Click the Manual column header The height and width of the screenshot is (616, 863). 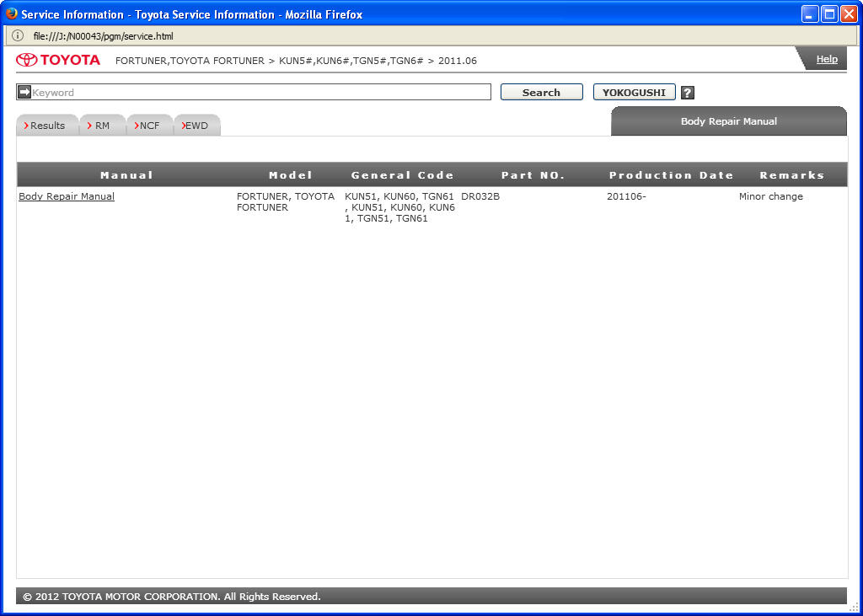point(126,175)
